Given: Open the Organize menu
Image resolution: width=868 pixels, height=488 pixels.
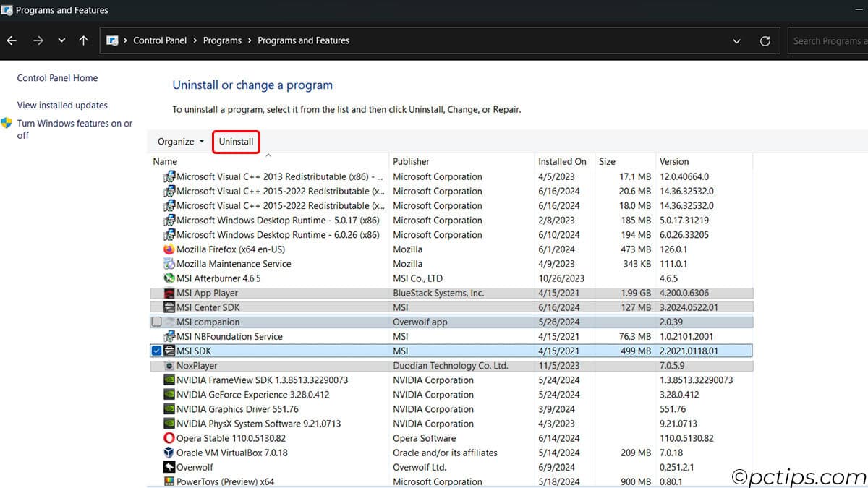Looking at the screenshot, I should [178, 142].
